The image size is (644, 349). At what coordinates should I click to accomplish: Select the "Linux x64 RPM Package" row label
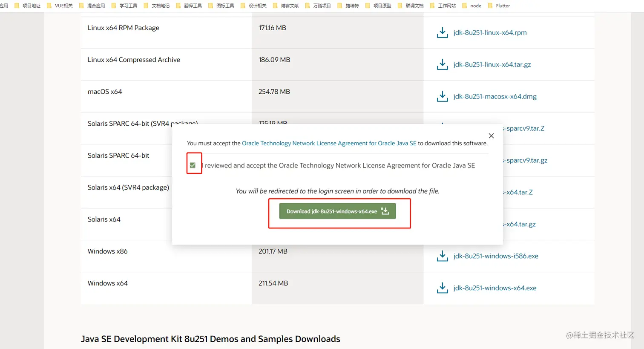click(124, 28)
